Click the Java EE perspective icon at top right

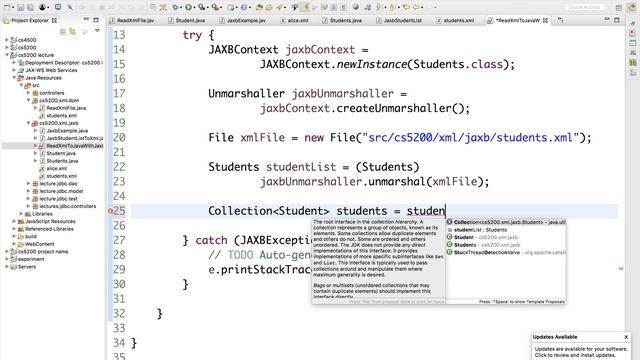coord(631,8)
